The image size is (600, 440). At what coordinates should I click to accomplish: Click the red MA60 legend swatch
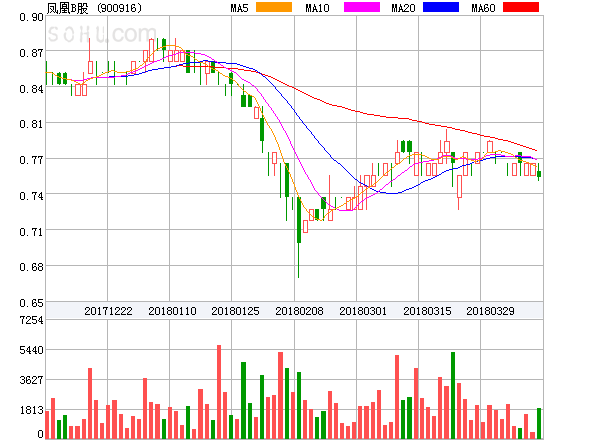point(521,7)
